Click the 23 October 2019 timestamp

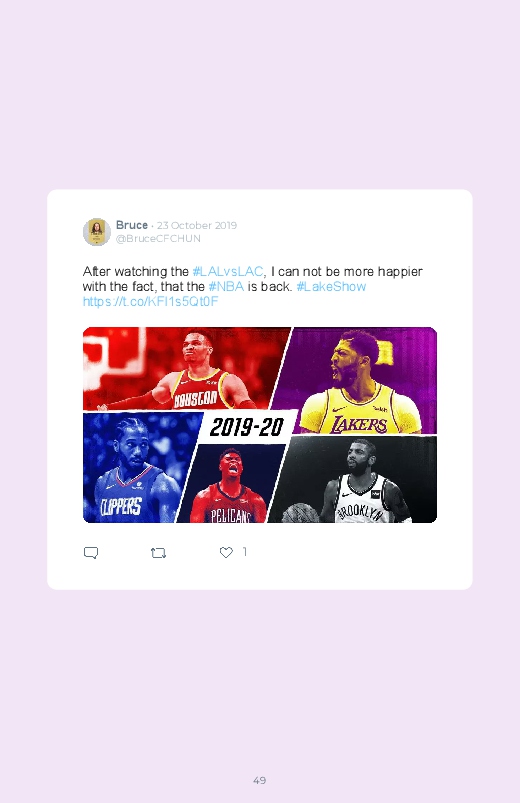click(197, 225)
